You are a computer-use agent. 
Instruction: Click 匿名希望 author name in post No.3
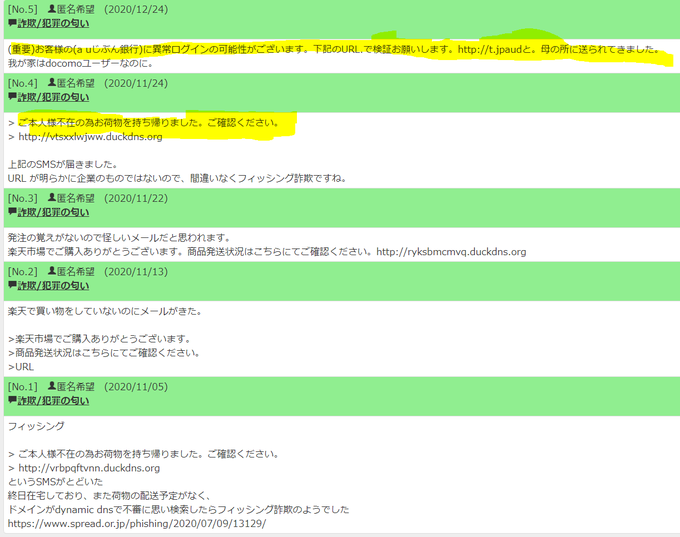click(76, 198)
